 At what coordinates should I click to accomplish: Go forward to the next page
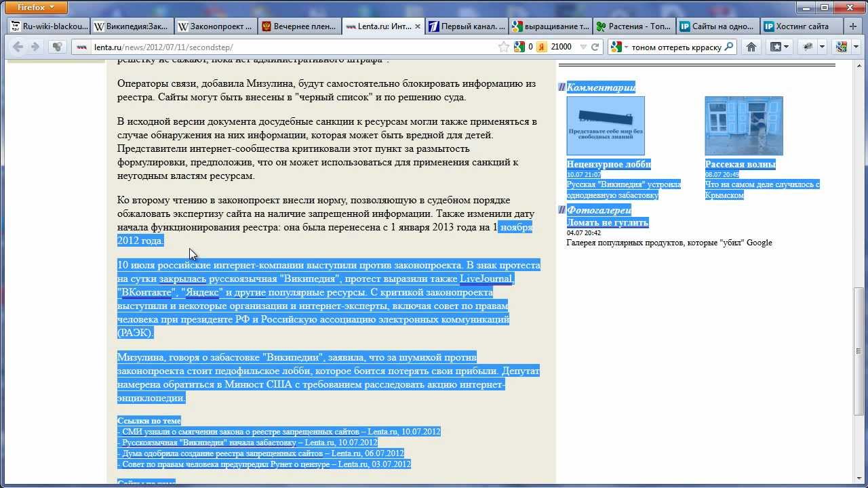click(x=35, y=47)
